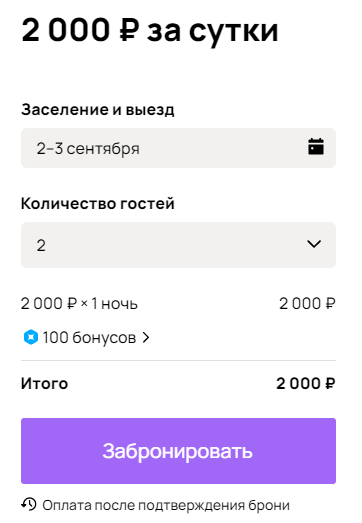Select the 2–3 сентября date field
Screen dimensions: 362x523
coord(178,148)
